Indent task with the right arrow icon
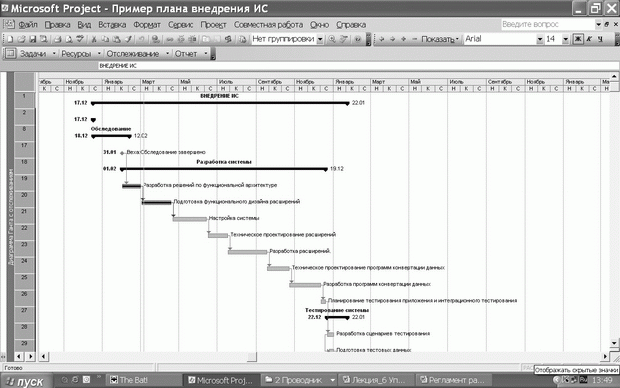The height and width of the screenshot is (388, 620). coord(393,39)
